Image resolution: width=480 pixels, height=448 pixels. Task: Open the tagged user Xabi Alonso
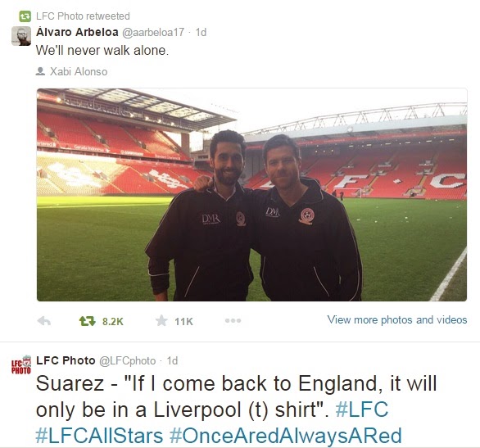pos(79,71)
